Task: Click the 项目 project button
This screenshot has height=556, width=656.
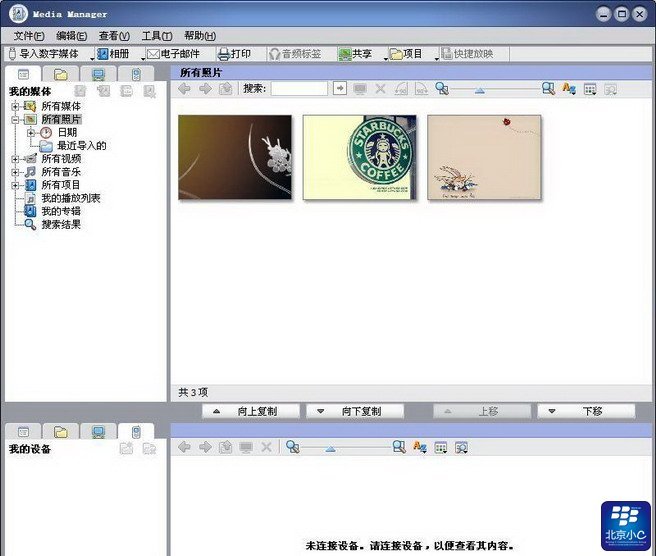Action: pos(406,54)
